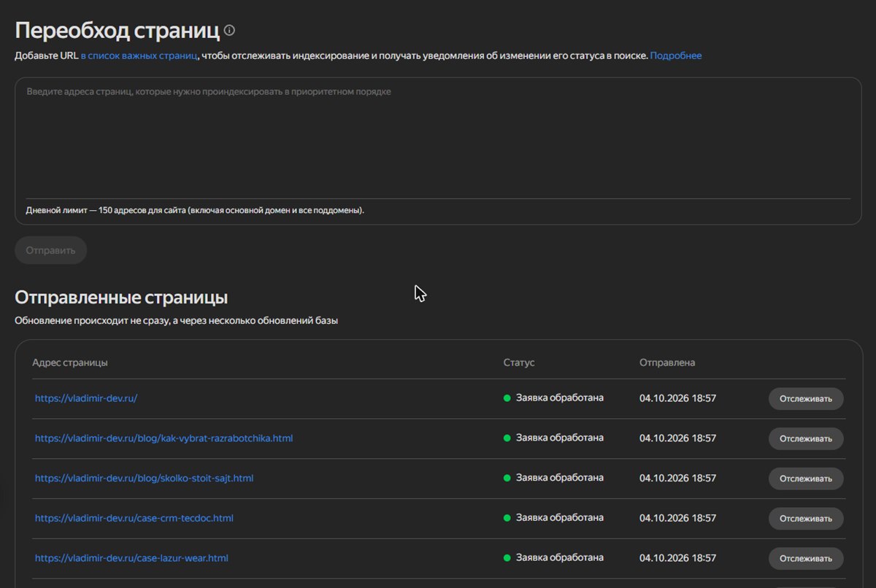Click the info icon beside Переобход страниц heading
Screen dimensions: 876x588
[x=230, y=31]
